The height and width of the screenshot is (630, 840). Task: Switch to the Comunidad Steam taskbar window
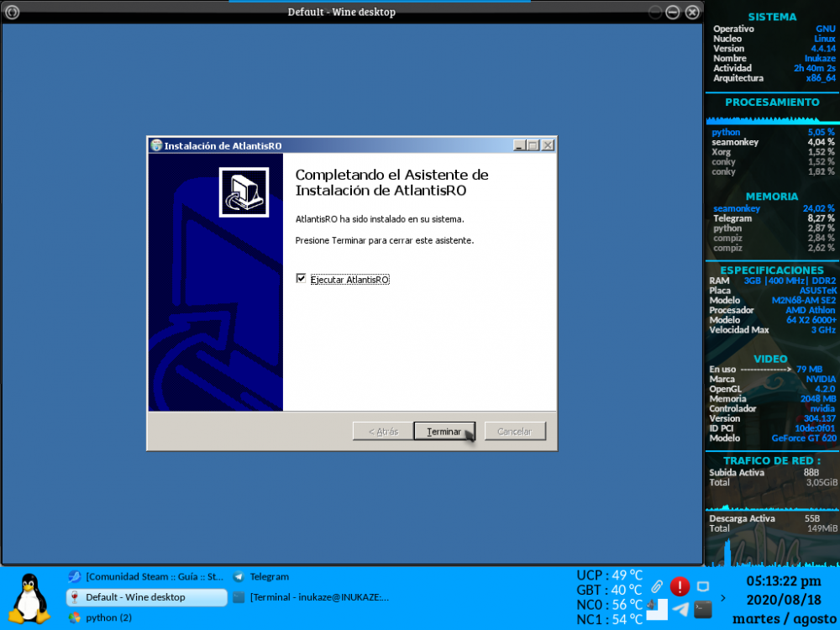point(146,577)
